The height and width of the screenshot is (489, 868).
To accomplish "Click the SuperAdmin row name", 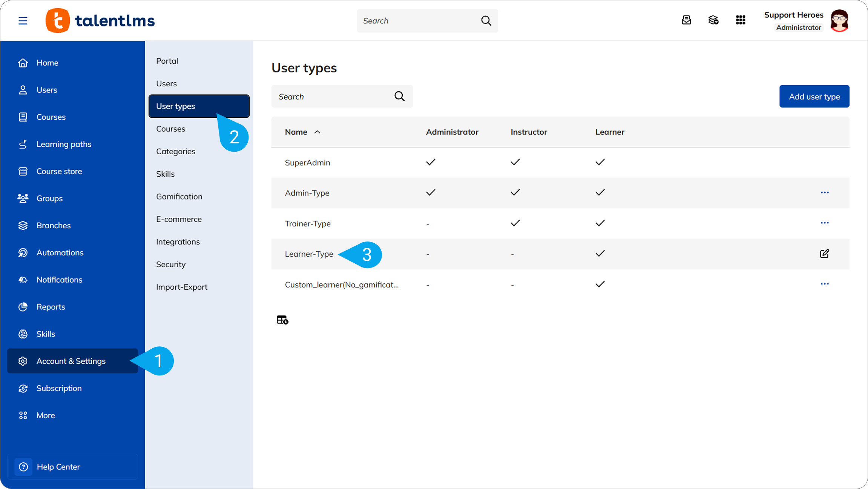I will pyautogui.click(x=308, y=163).
